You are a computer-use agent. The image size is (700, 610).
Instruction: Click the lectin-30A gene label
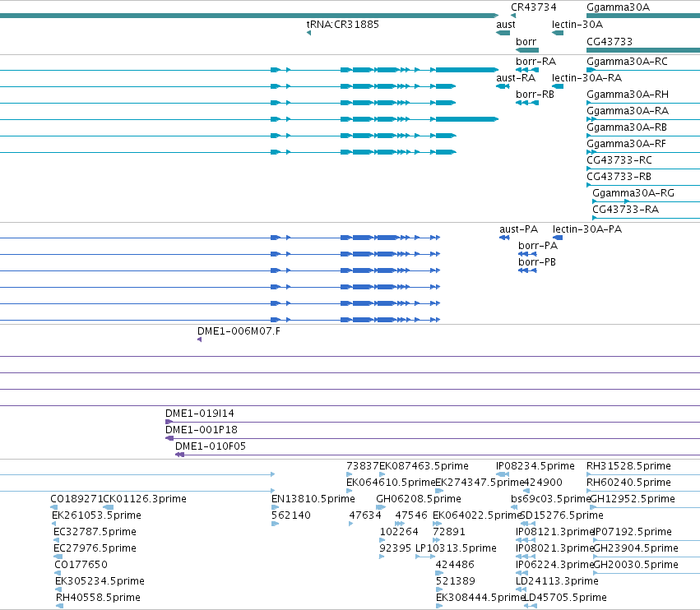(577, 25)
